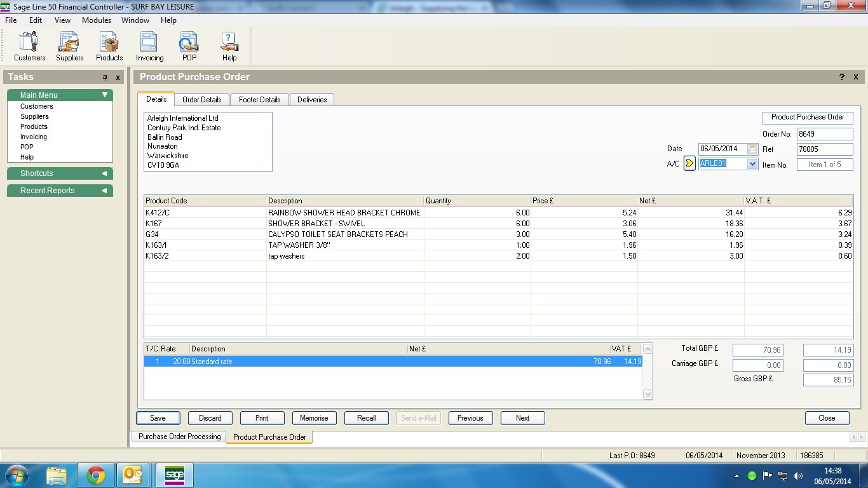The height and width of the screenshot is (488, 868).
Task: Click the Memorise button
Action: click(314, 418)
